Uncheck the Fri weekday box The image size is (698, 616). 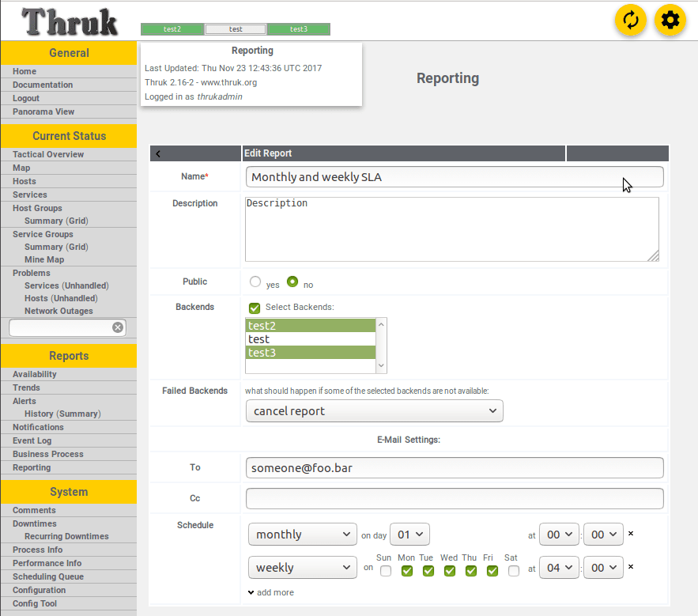coord(492,571)
